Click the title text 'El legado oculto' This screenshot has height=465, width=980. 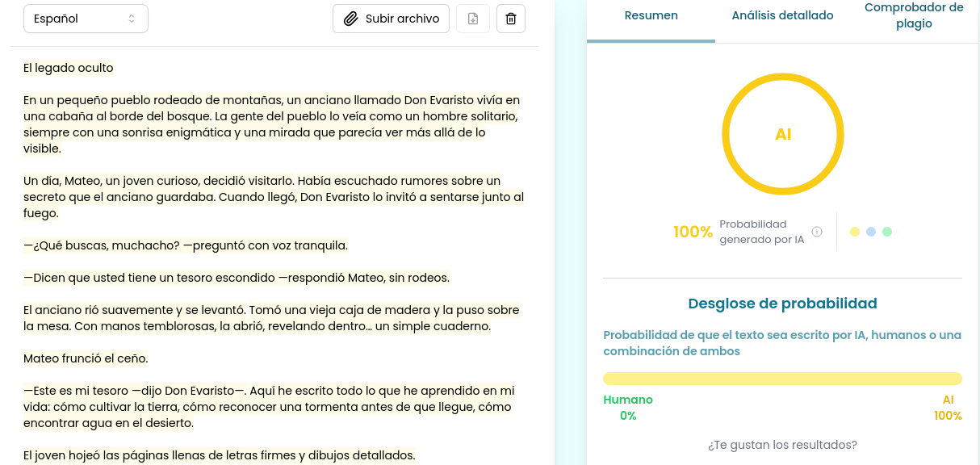coord(69,68)
